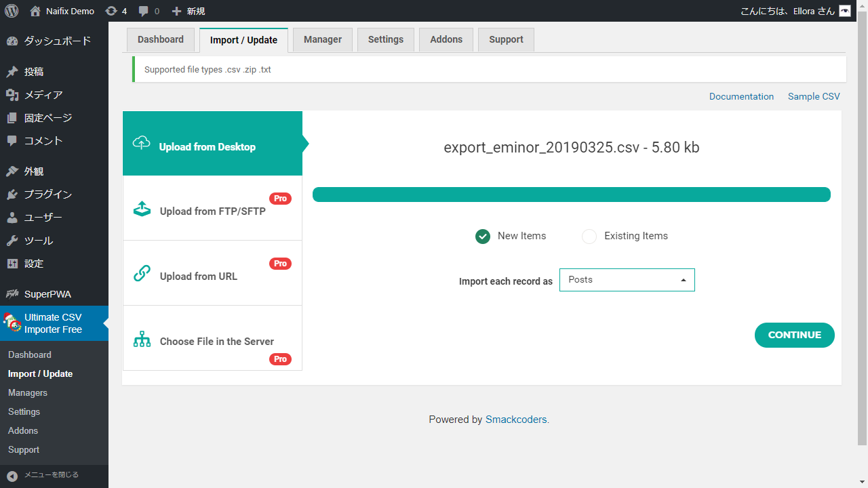Click the home icon beside Naifix Demo

(x=35, y=11)
